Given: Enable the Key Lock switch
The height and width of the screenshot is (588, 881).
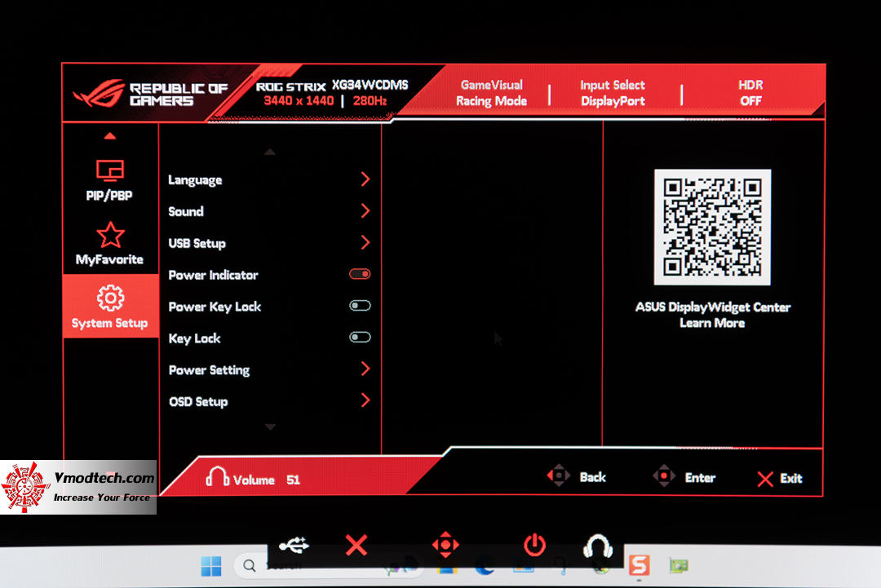Looking at the screenshot, I should pos(360,337).
